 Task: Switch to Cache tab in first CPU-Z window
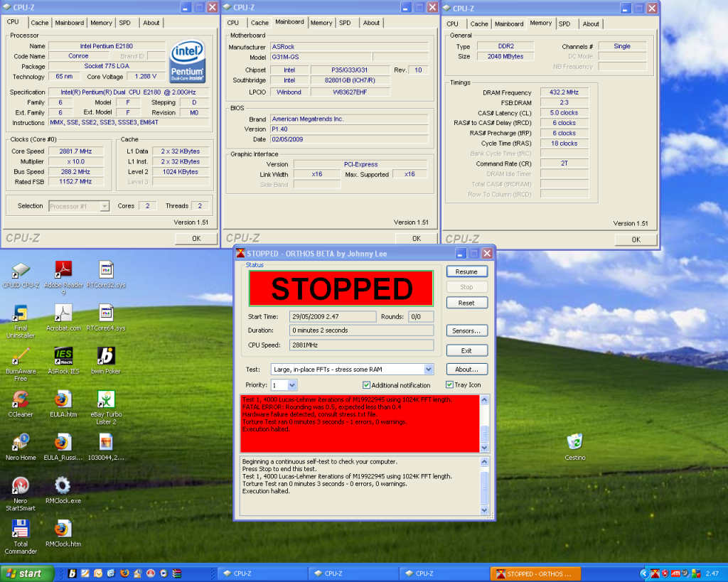click(x=40, y=23)
